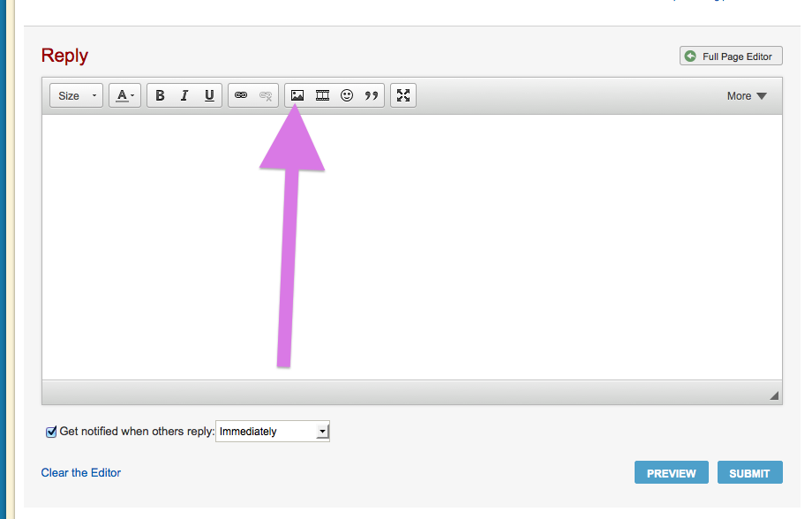Expand the More toolbar options
This screenshot has height=519, width=812.
point(747,96)
